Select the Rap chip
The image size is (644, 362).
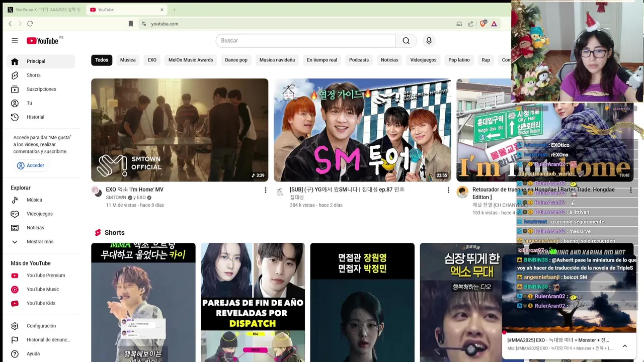tap(486, 60)
